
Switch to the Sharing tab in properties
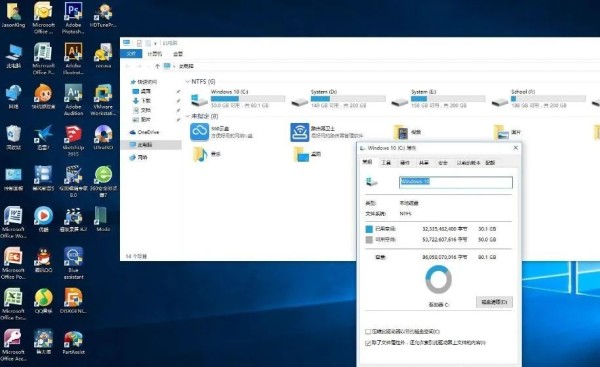(x=423, y=163)
